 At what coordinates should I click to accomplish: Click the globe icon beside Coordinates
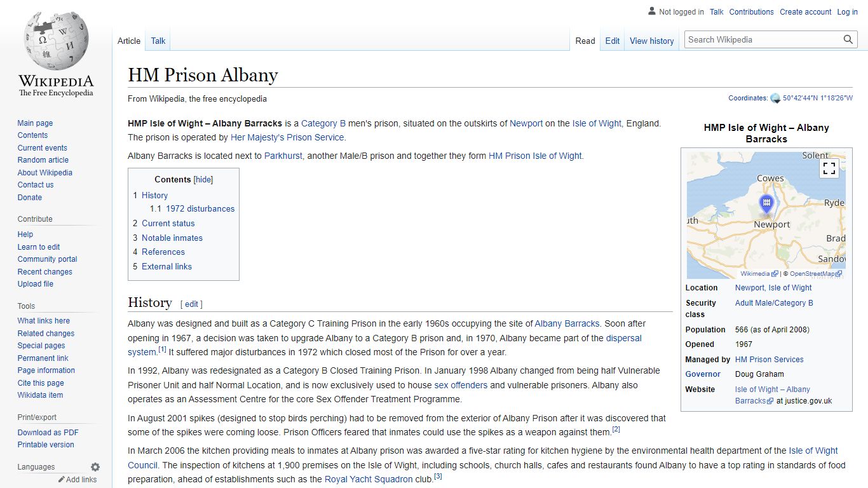point(775,98)
